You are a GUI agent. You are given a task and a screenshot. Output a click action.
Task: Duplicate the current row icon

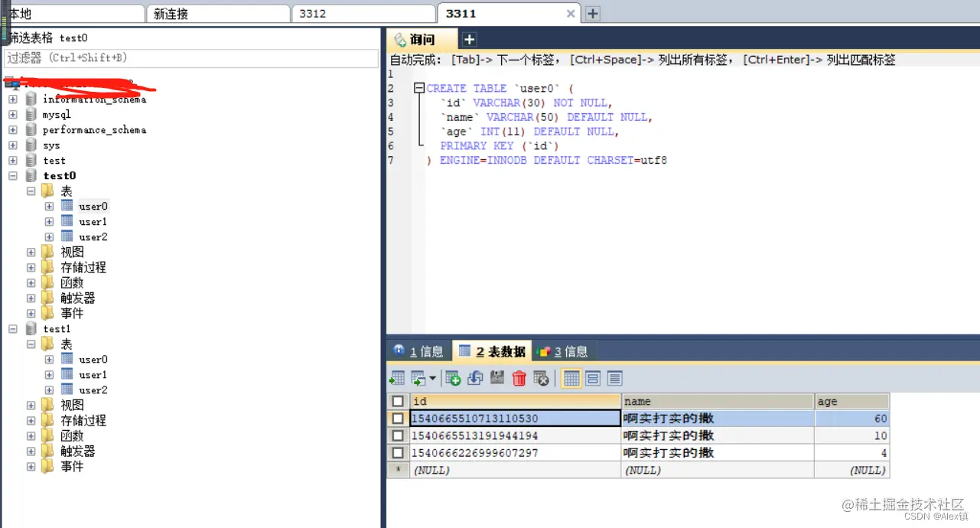475,378
